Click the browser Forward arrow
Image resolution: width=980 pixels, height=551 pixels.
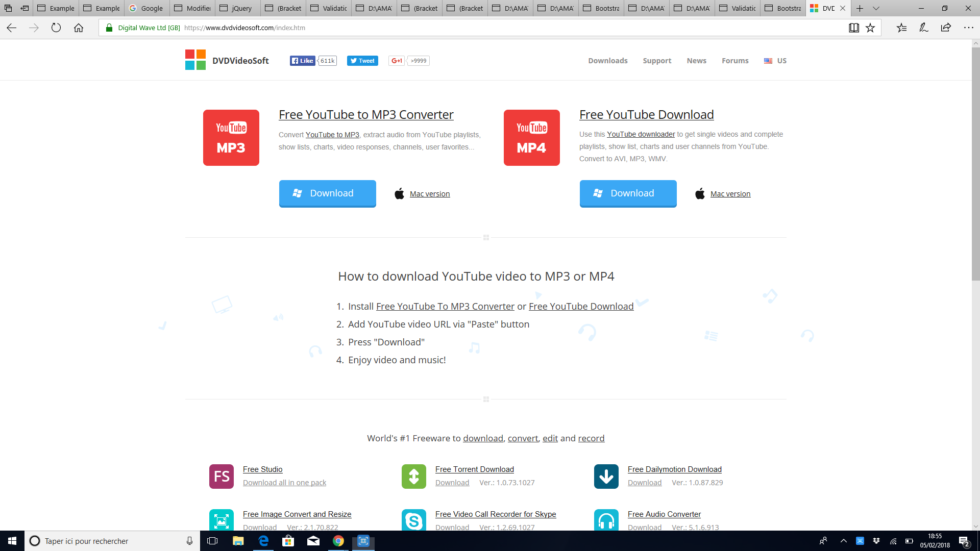coord(34,28)
